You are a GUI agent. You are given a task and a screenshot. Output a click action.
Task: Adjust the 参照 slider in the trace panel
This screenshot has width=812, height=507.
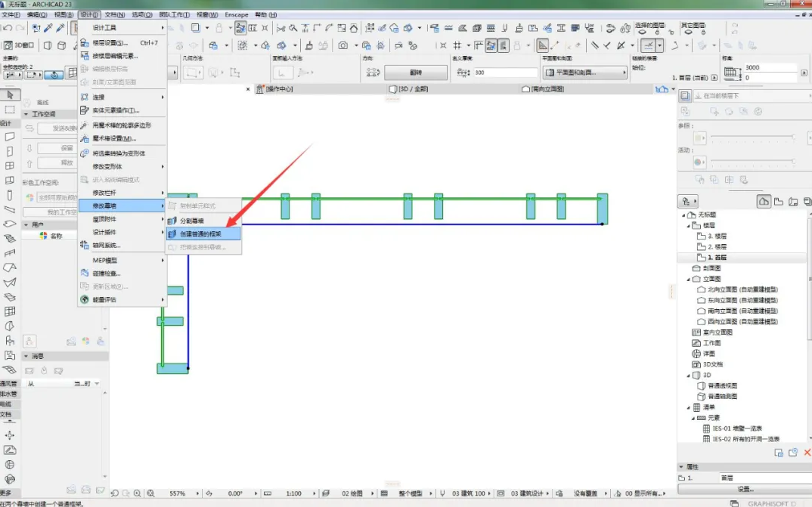tap(752, 137)
